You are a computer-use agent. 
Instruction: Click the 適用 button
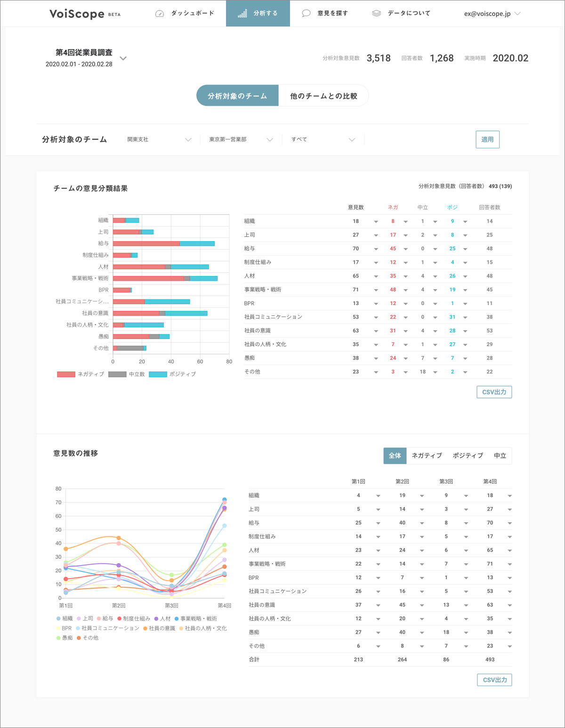tap(487, 139)
